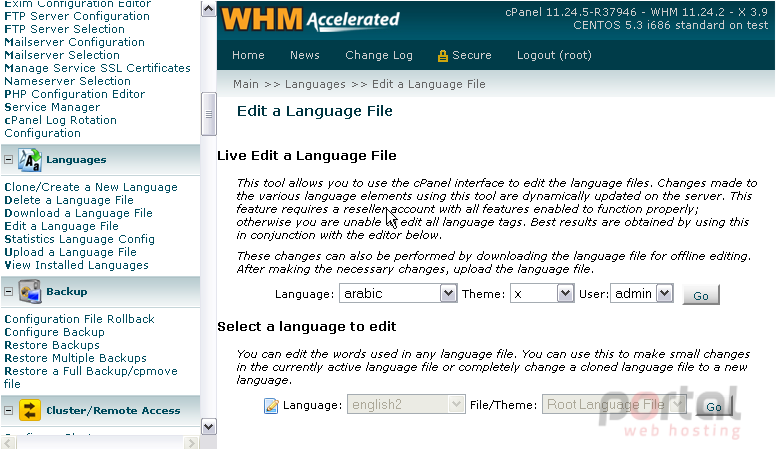The width and height of the screenshot is (776, 450).
Task: Open Mailserver Selection
Action: (x=62, y=55)
